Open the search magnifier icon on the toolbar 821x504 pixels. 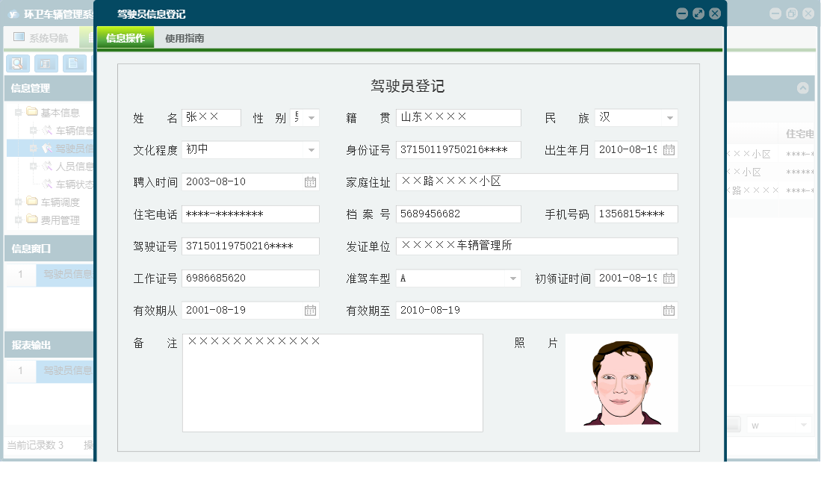click(16, 63)
